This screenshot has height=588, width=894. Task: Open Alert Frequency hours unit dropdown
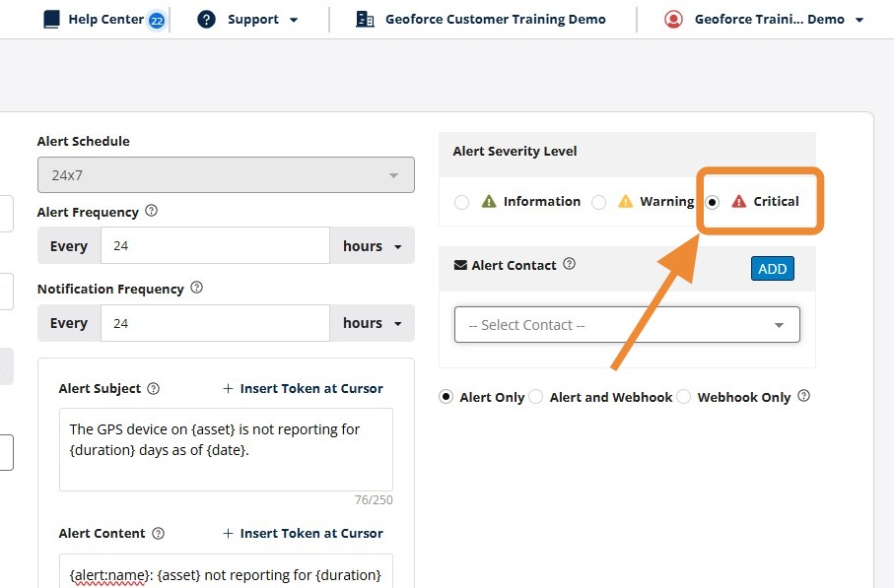coord(373,246)
